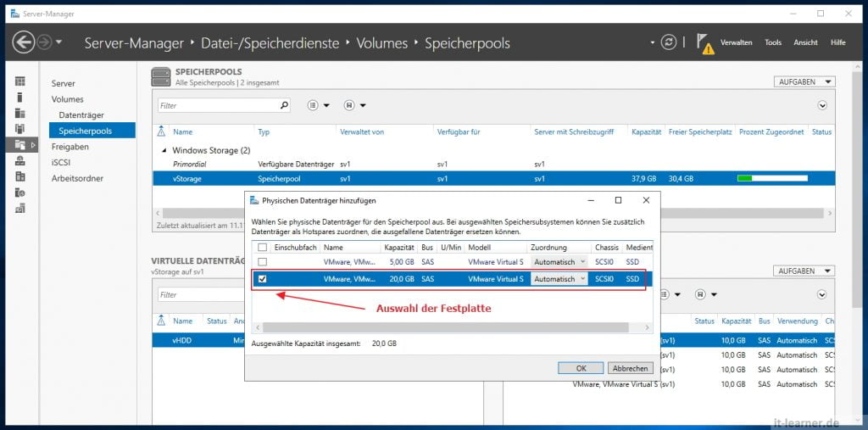This screenshot has width=868, height=430.
Task: Select the vStorage storage pool row
Action: [493, 178]
